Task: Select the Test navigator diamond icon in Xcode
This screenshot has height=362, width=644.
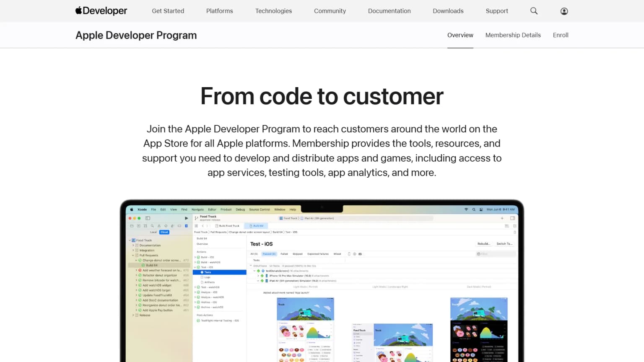Action: pos(166,226)
